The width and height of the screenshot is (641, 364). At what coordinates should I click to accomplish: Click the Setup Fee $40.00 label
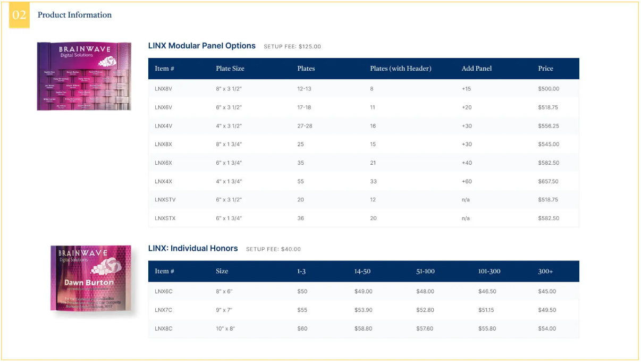[x=273, y=249]
